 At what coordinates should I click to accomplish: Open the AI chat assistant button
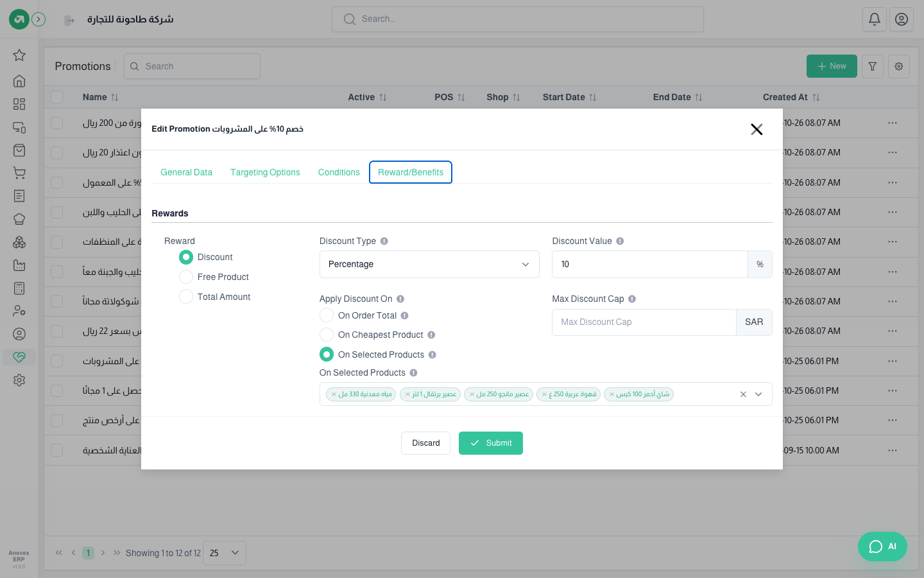(882, 547)
